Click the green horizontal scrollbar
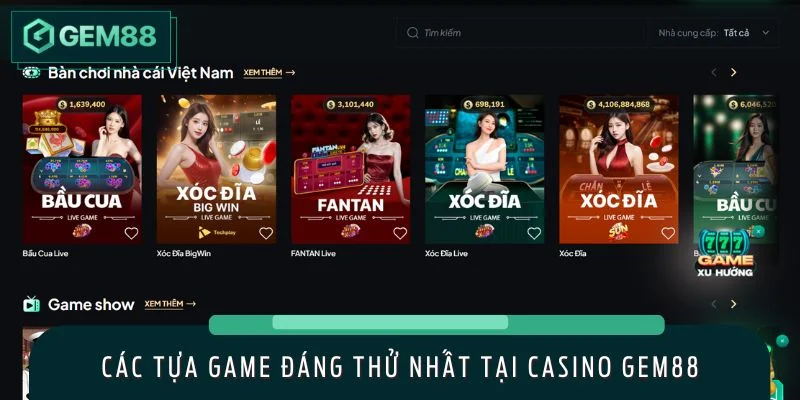This screenshot has height=400, width=800. pos(437,325)
